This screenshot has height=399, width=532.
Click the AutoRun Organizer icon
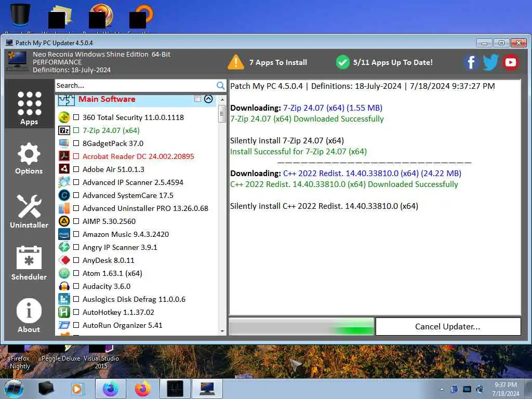pos(64,325)
